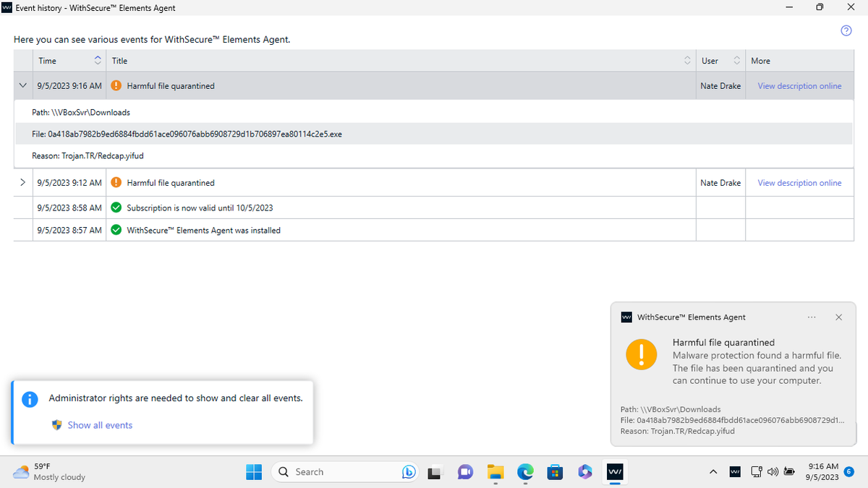This screenshot has width=868, height=488.
Task: Click the info icon on administrator rights notice
Action: click(x=30, y=399)
